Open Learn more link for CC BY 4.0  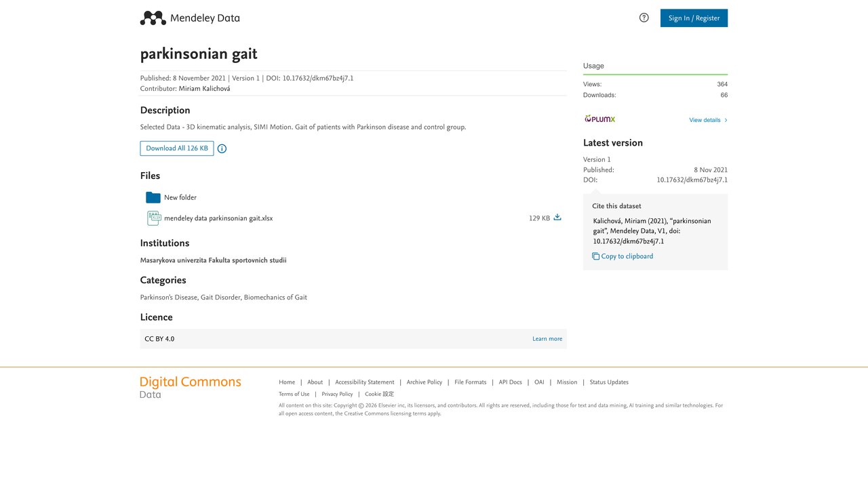coord(547,339)
